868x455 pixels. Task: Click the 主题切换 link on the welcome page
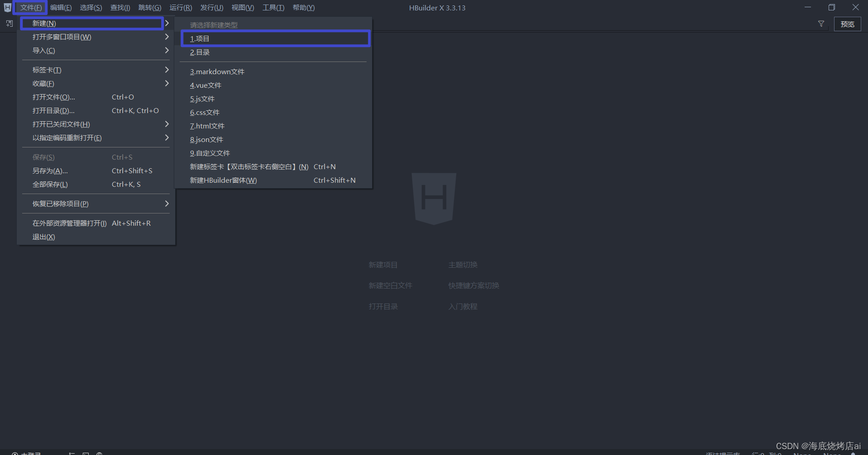pos(463,265)
